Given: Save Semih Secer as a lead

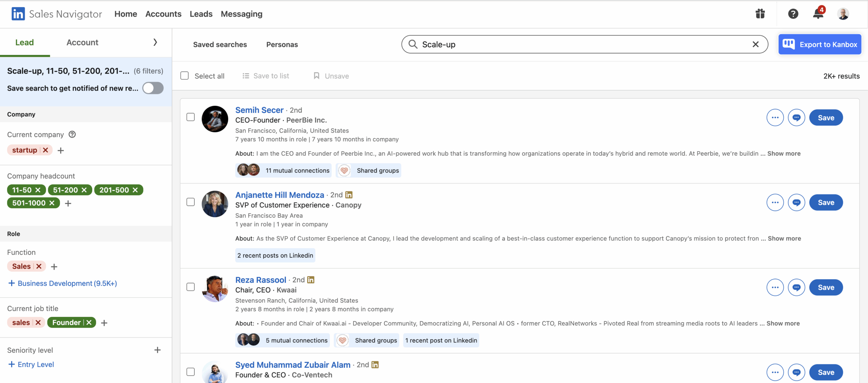Looking at the screenshot, I should 826,118.
